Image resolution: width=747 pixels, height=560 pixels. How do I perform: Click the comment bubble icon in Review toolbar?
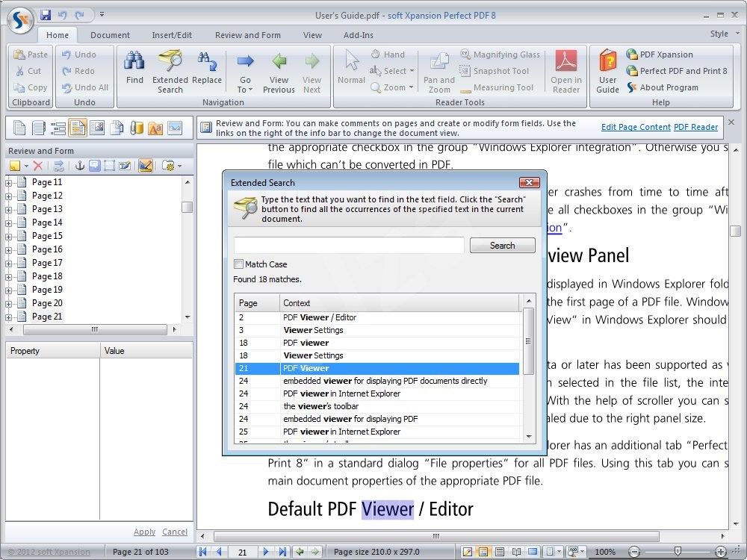pyautogui.click(x=95, y=166)
